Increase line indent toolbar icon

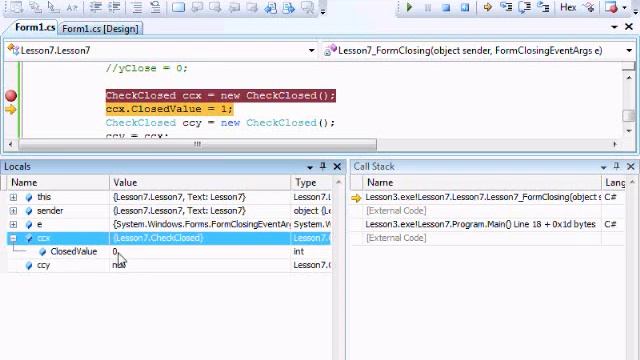click(114, 7)
